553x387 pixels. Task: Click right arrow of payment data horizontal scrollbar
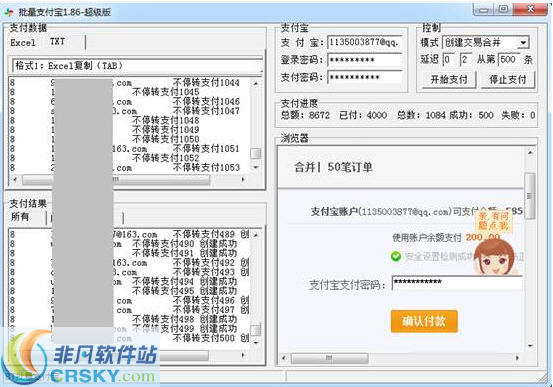click(x=243, y=179)
